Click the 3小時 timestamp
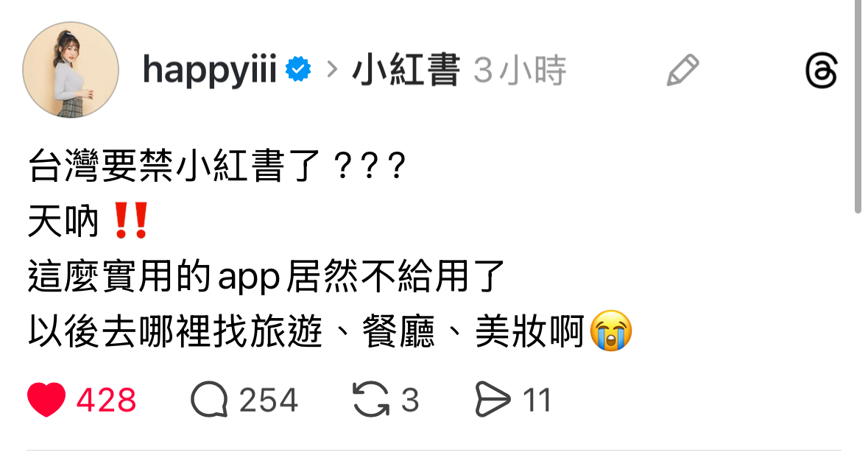This screenshot has width=868, height=455. click(520, 71)
